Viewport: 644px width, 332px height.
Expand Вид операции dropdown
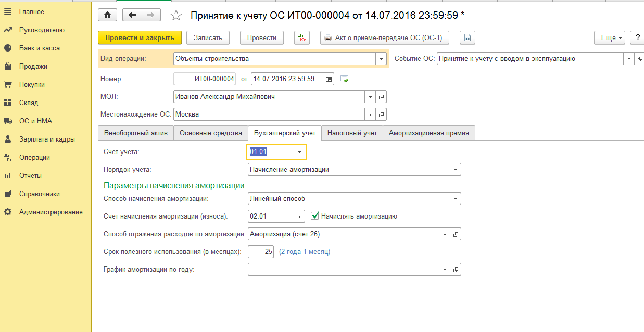tap(382, 59)
